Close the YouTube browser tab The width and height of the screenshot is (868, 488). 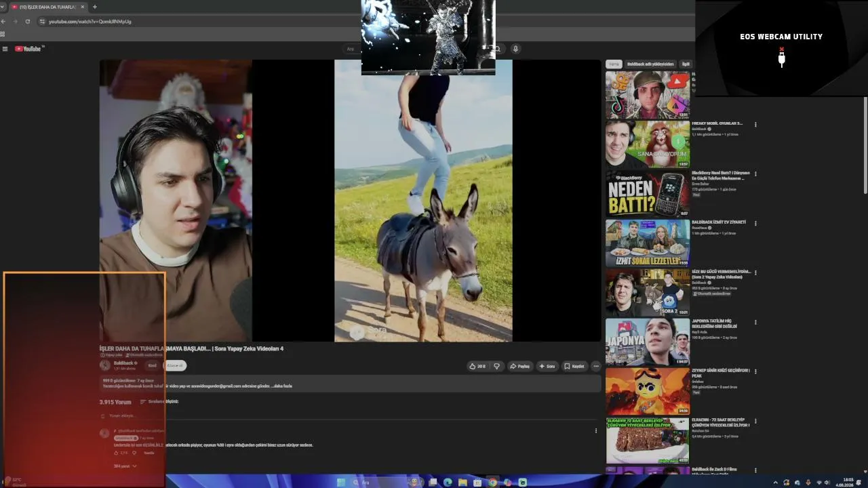(83, 7)
